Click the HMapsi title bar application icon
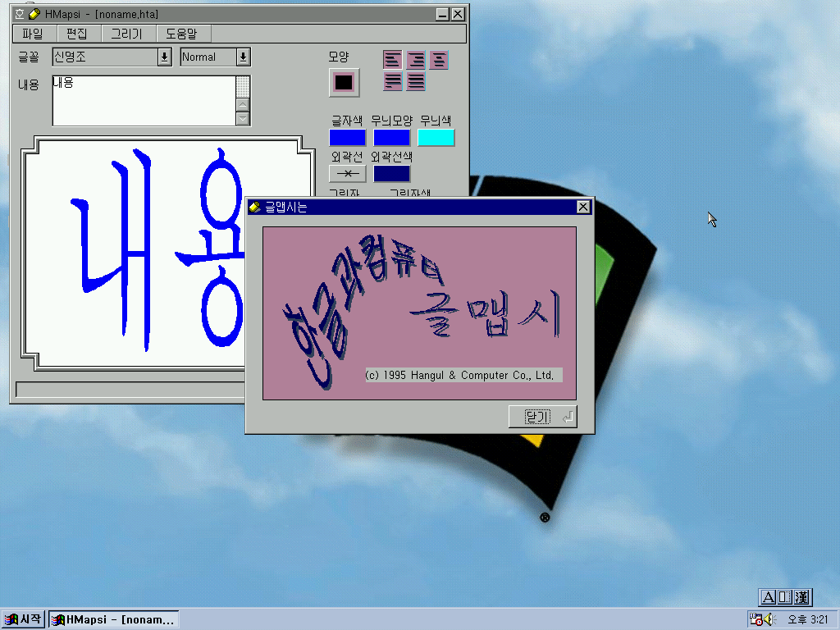The image size is (840, 630). coord(34,14)
